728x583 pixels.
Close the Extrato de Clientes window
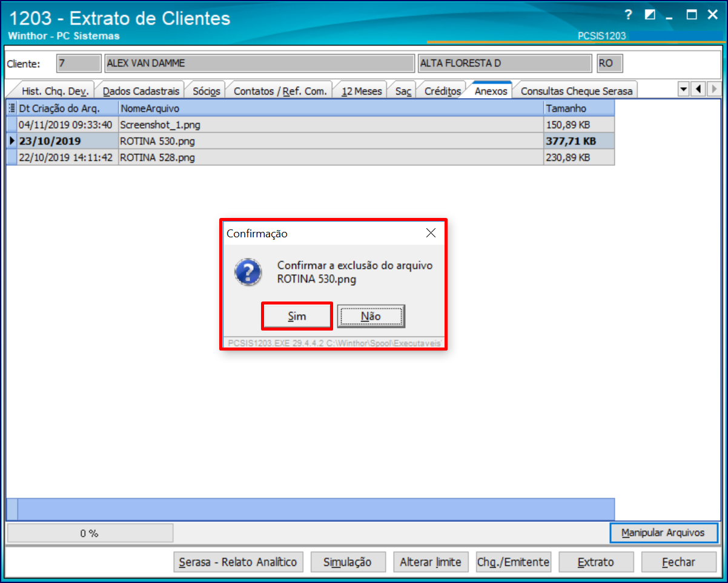(712, 15)
